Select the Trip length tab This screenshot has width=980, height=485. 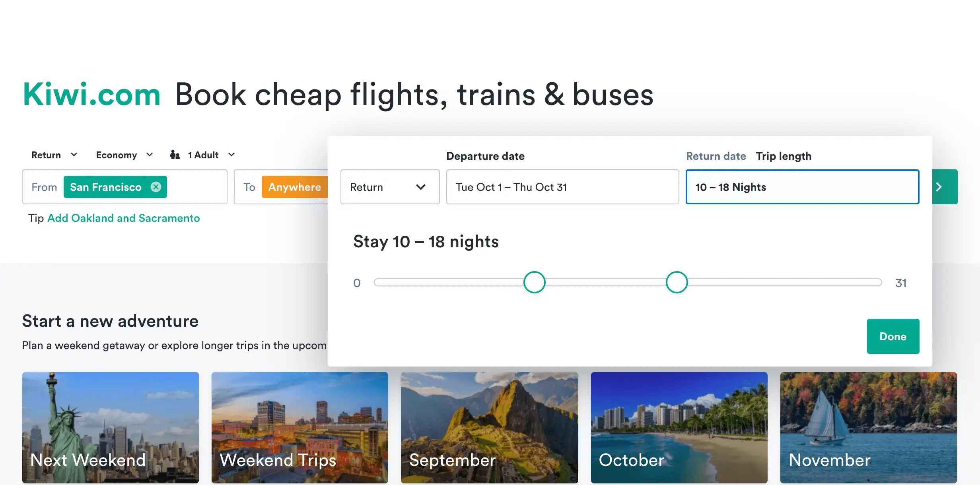783,156
